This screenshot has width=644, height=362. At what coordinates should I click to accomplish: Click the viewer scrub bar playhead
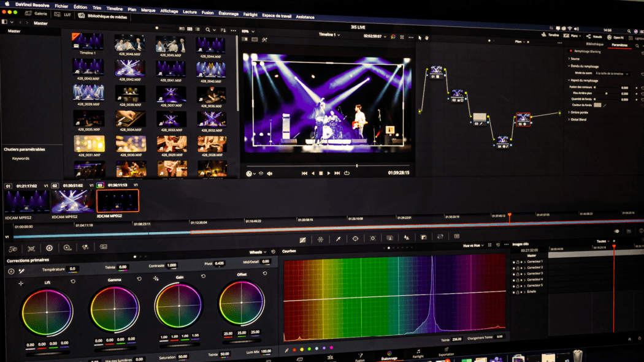(x=356, y=165)
